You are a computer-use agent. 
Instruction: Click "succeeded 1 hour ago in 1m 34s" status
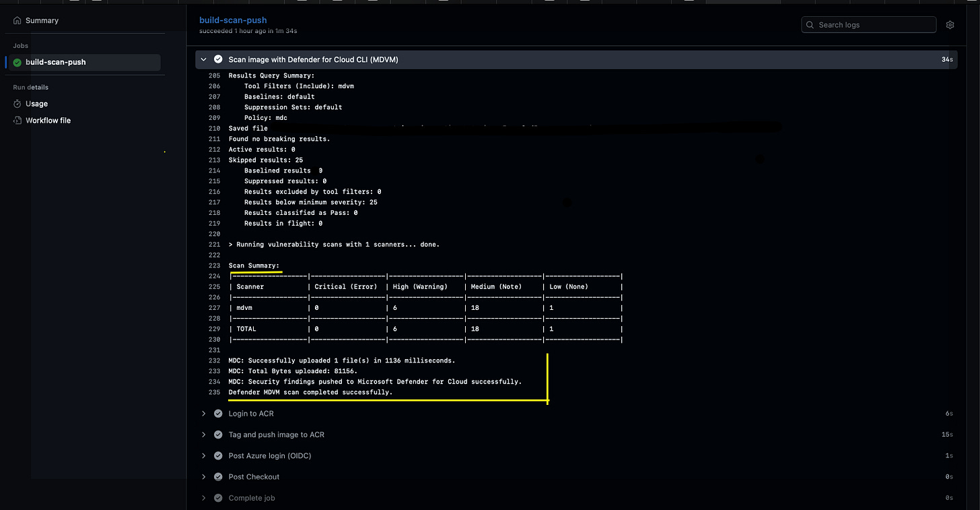[248, 31]
